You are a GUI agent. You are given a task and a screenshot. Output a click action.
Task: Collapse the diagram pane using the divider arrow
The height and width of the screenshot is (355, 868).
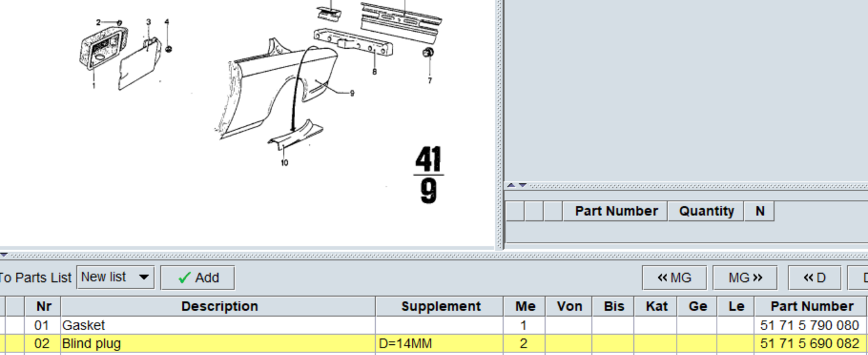4,255
